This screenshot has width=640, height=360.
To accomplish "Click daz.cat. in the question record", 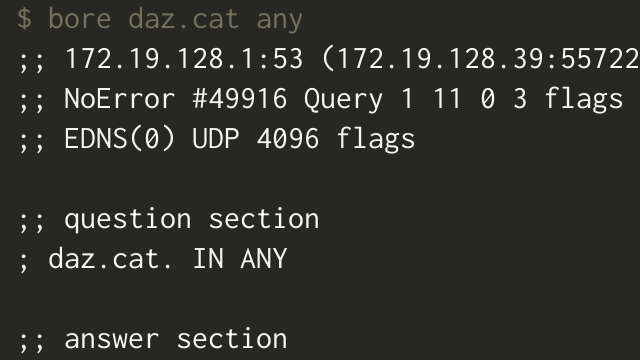I will (111, 259).
